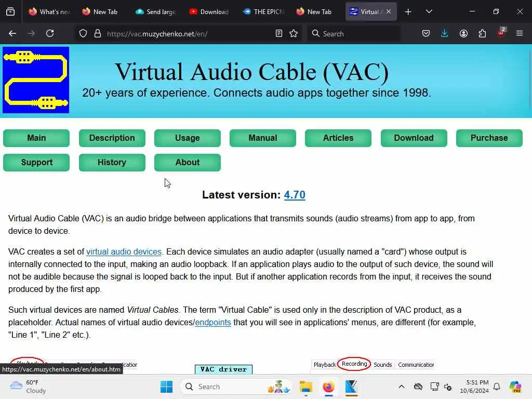The width and height of the screenshot is (532, 399).
Task: Click the Windows taskbar Search box
Action: coord(237,387)
